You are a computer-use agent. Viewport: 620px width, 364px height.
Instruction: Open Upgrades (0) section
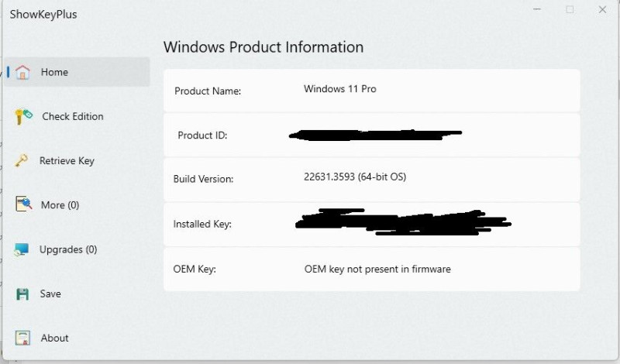(68, 249)
